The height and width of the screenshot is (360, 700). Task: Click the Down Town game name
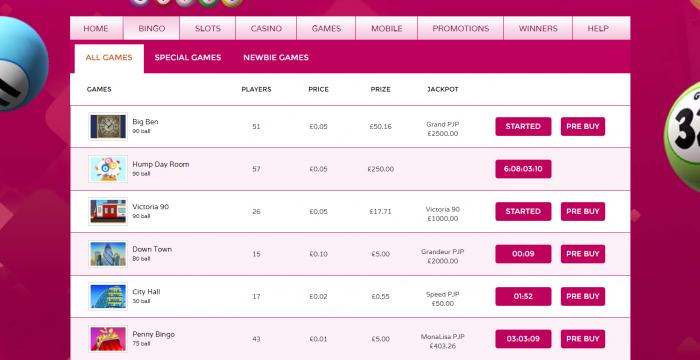coord(152,249)
